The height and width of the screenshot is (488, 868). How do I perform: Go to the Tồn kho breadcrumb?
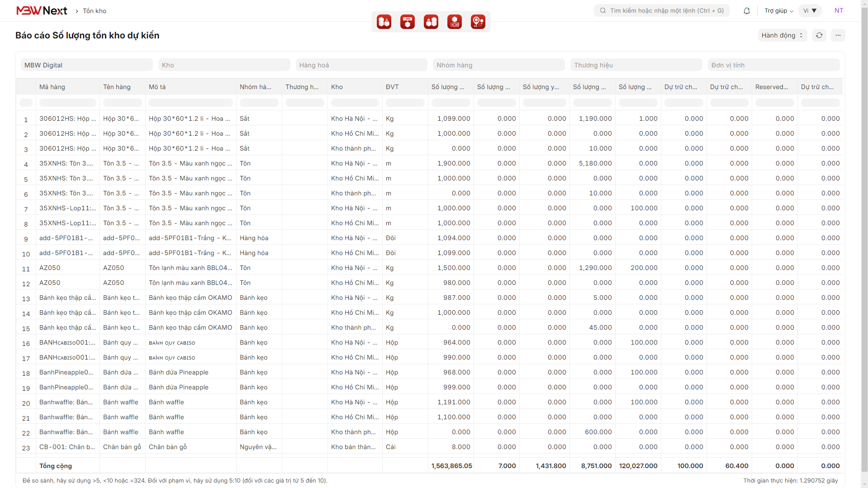[x=95, y=11]
